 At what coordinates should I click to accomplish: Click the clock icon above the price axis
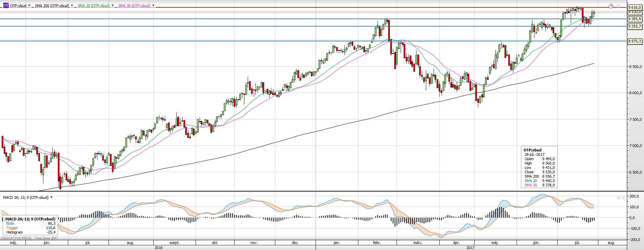[611, 6]
